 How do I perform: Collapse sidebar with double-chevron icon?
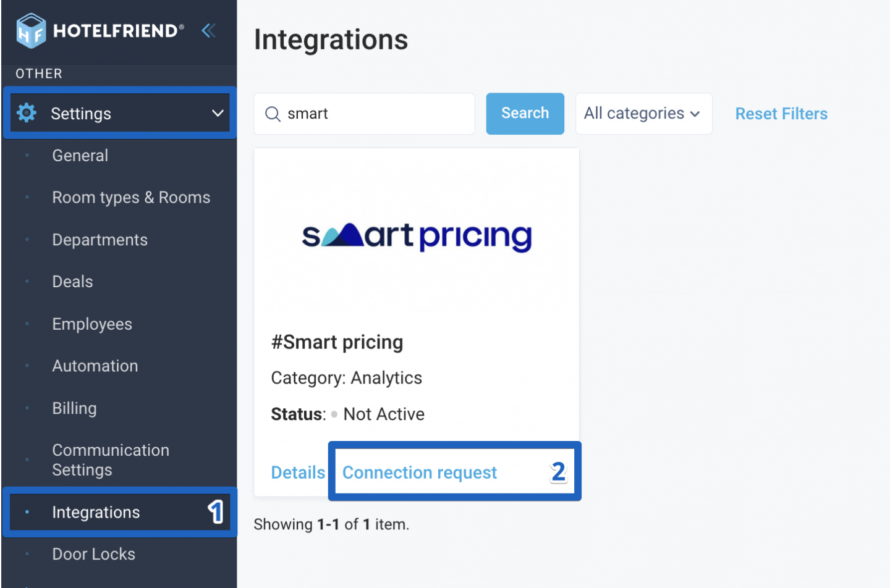[209, 30]
